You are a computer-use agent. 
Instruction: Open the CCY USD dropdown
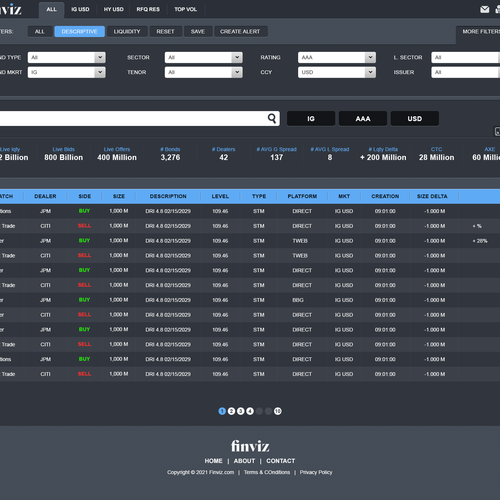[337, 72]
